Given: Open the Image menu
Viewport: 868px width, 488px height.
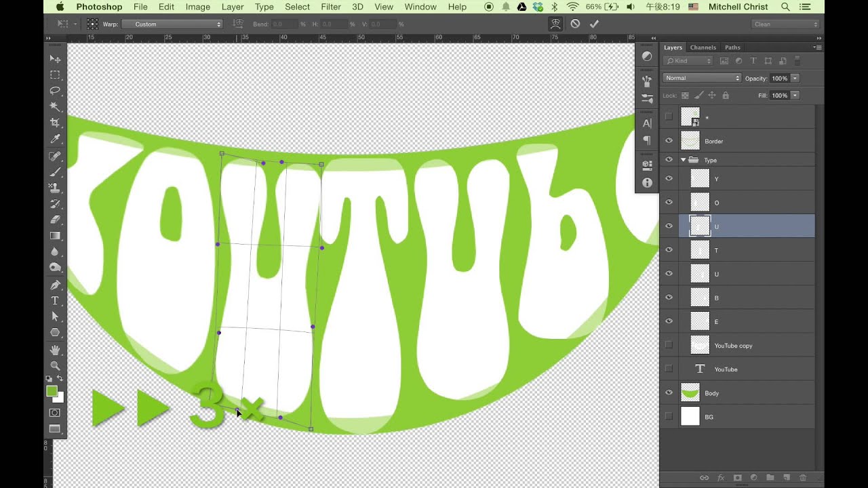Looking at the screenshot, I should 198,7.
